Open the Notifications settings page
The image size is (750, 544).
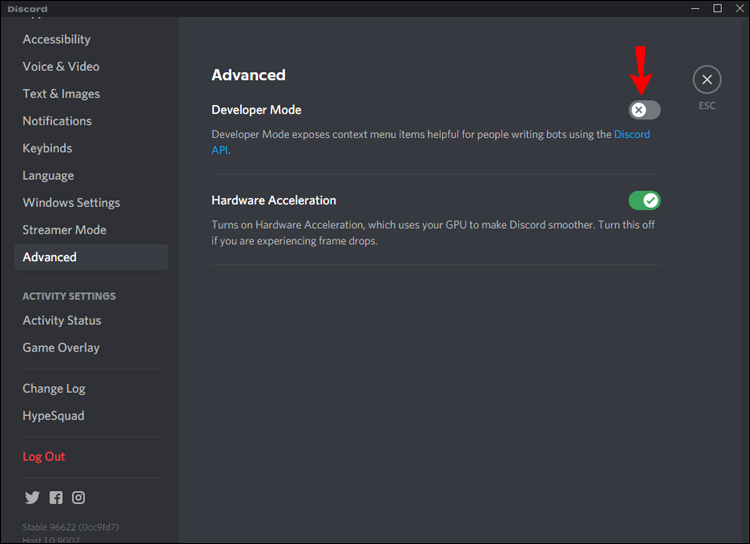coord(57,120)
